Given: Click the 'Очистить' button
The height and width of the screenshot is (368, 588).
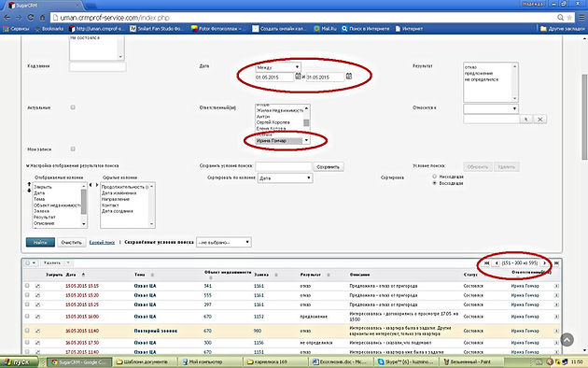Looking at the screenshot, I should click(x=71, y=242).
